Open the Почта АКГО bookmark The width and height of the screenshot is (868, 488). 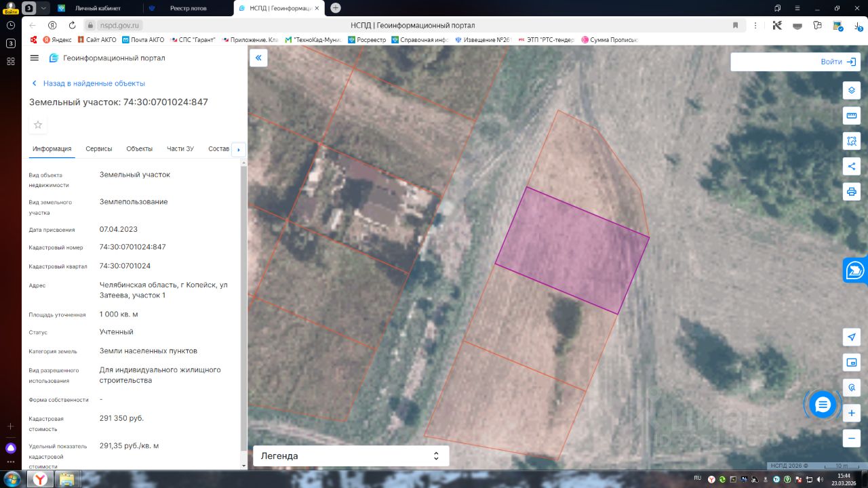coord(142,40)
